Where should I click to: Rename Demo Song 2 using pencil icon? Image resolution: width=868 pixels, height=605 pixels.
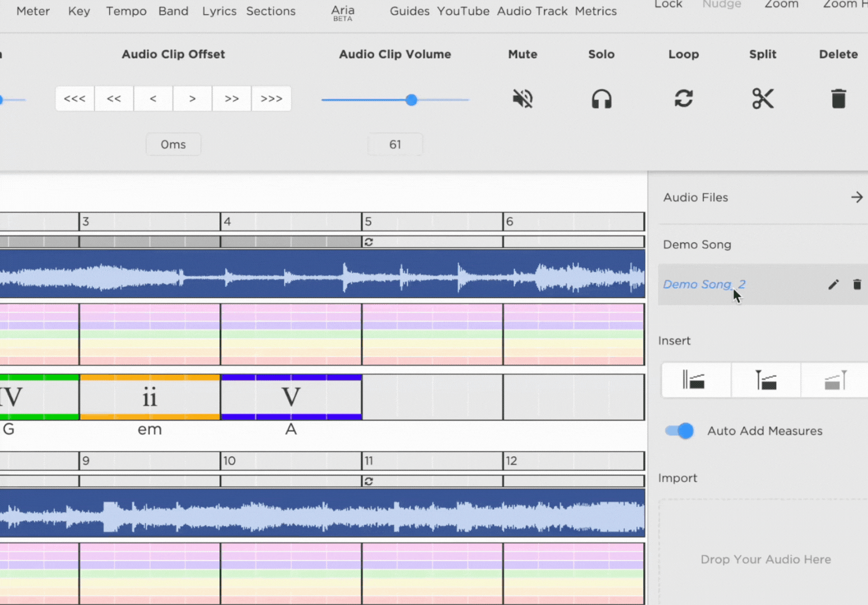[833, 285]
